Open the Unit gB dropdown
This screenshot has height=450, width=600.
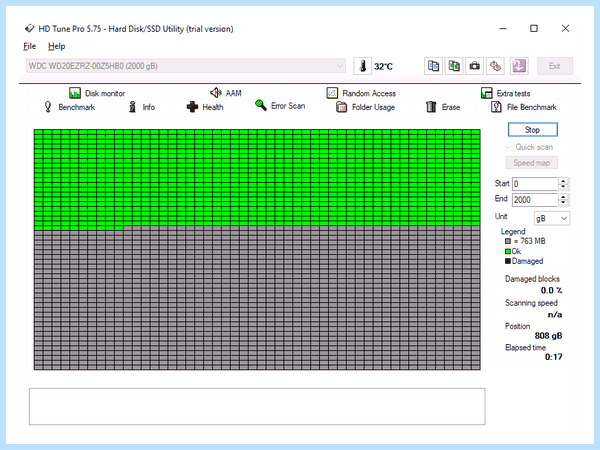552,218
